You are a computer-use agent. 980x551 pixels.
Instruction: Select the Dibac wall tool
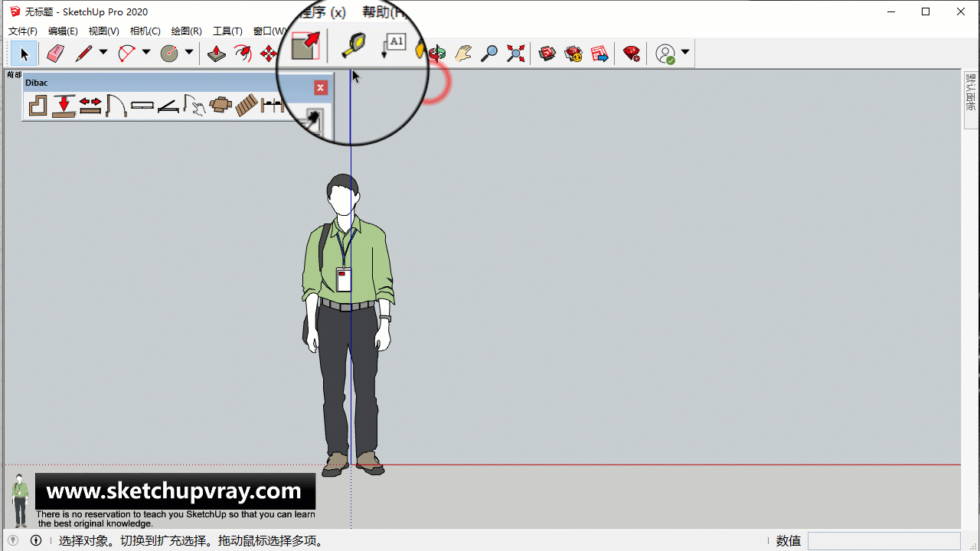tap(38, 106)
